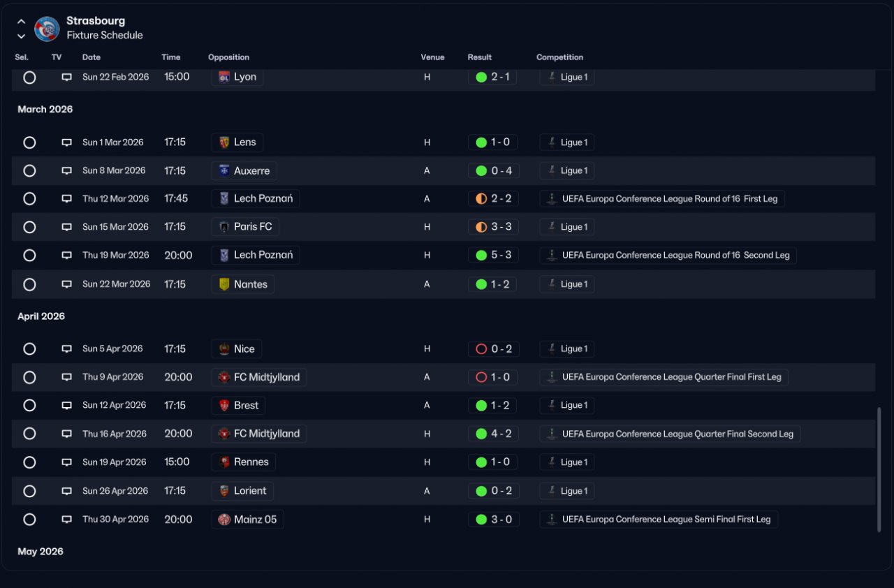Click the down chevron beside Strasbourg

click(x=21, y=36)
